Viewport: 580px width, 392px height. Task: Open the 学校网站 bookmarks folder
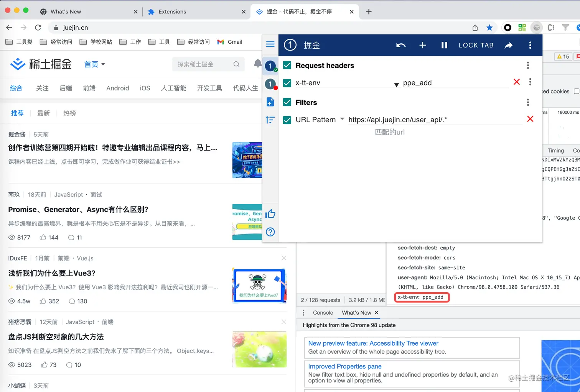(x=96, y=42)
